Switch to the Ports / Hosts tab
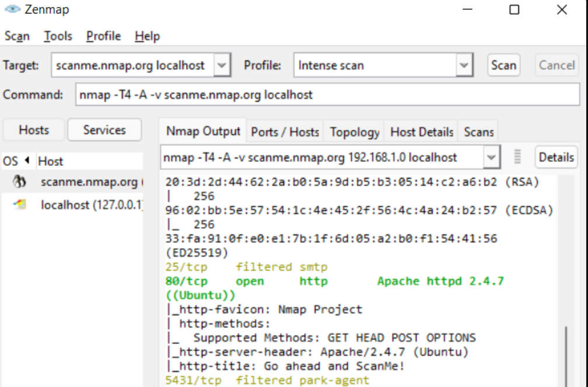588x387 pixels. click(x=285, y=132)
